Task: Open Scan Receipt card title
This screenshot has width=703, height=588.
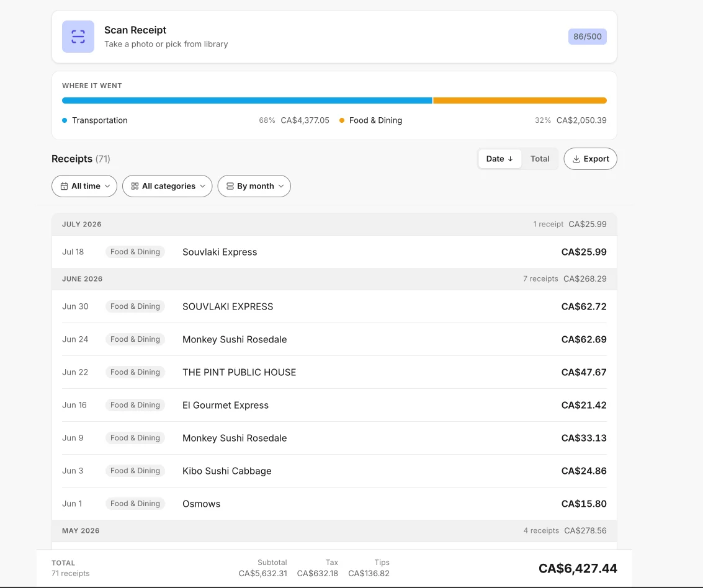Action: point(135,30)
